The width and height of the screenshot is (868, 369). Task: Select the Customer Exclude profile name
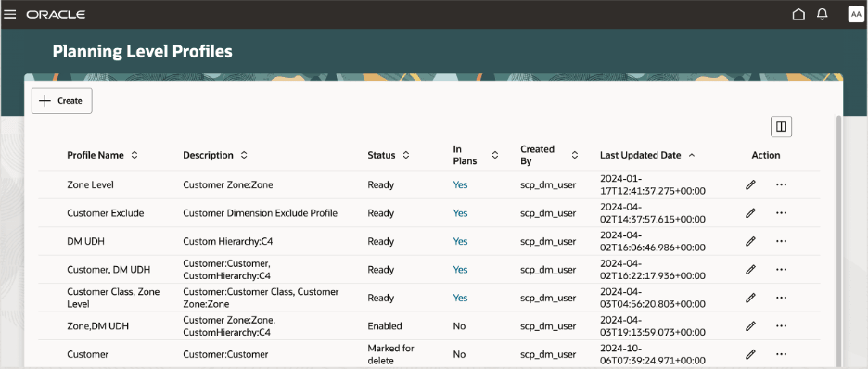pyautogui.click(x=105, y=213)
